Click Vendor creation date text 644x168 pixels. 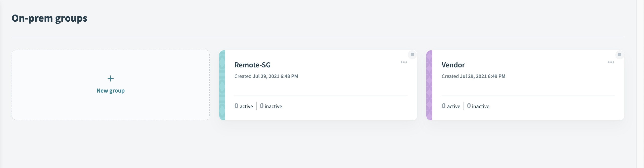point(473,76)
